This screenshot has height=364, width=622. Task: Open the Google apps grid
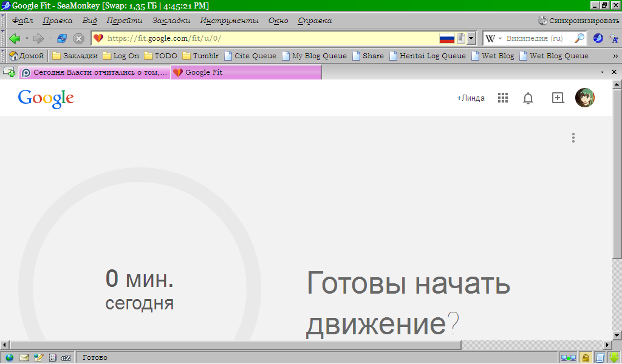point(502,98)
